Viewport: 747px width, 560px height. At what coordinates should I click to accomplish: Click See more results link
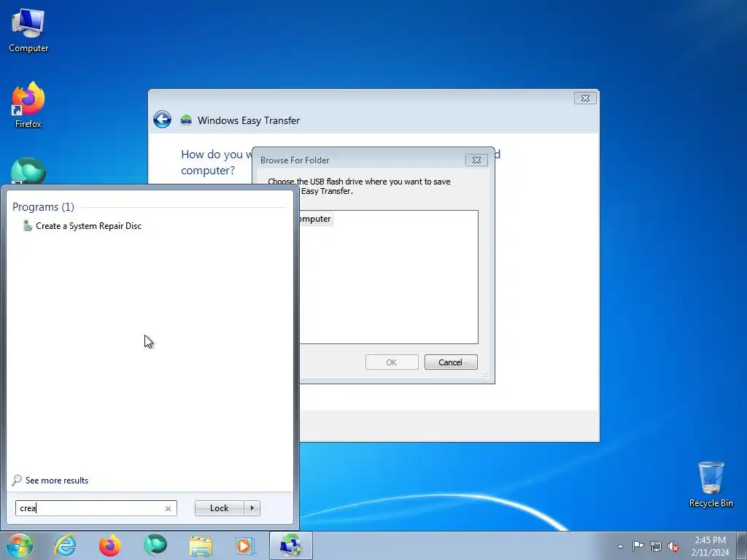pos(57,480)
